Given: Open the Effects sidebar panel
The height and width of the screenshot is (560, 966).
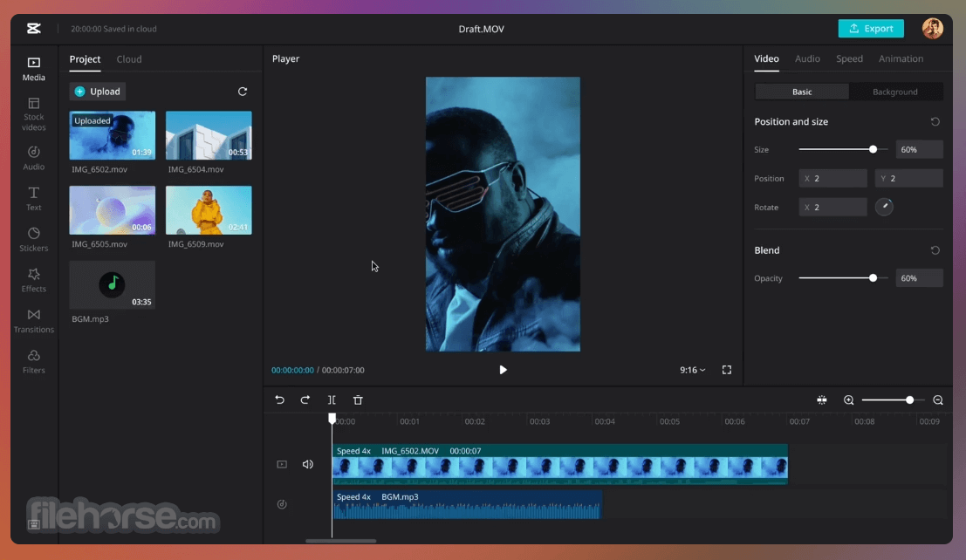Looking at the screenshot, I should pos(33,279).
